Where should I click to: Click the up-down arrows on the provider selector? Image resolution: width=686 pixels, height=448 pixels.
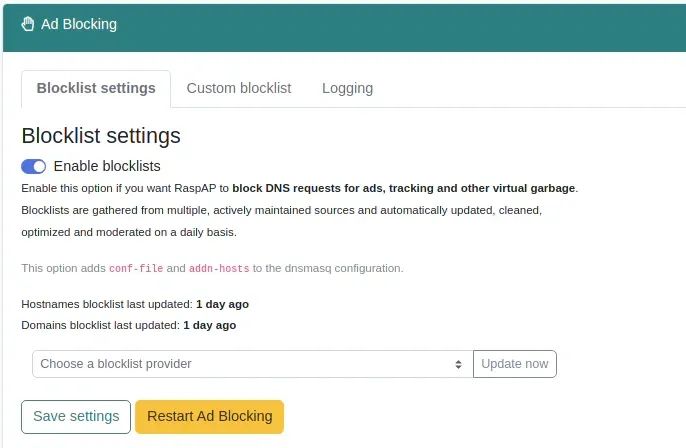459,364
